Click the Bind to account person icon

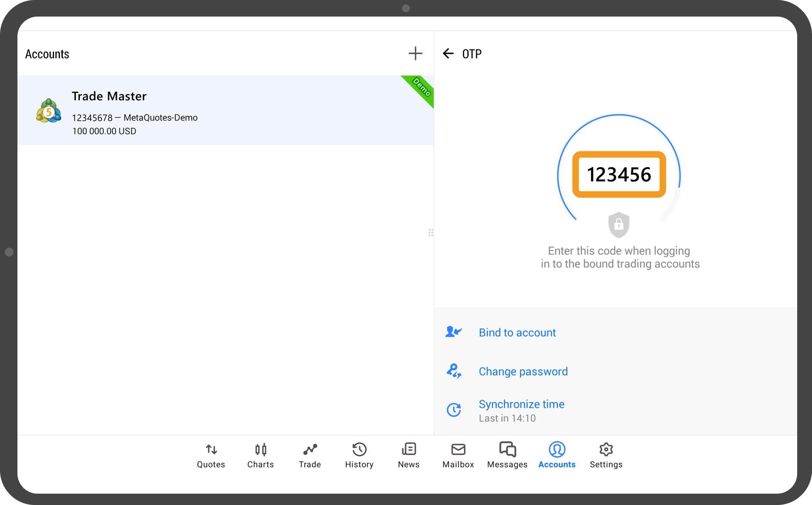click(x=454, y=332)
